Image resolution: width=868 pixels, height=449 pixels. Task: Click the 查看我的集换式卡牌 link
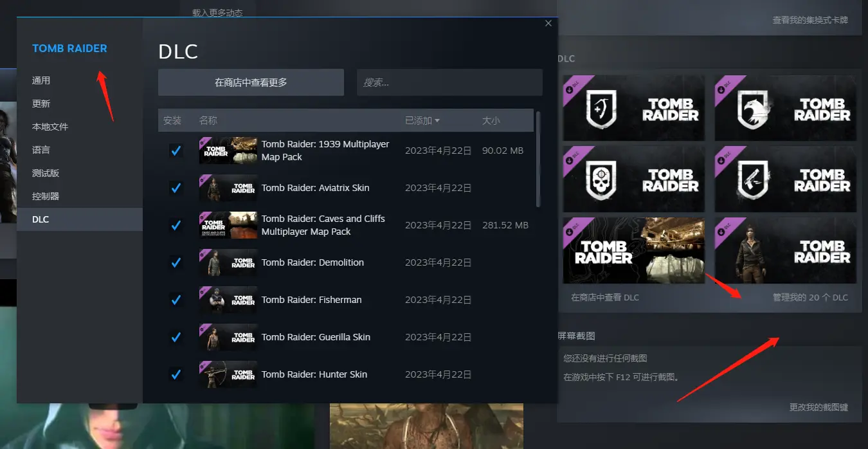(810, 20)
